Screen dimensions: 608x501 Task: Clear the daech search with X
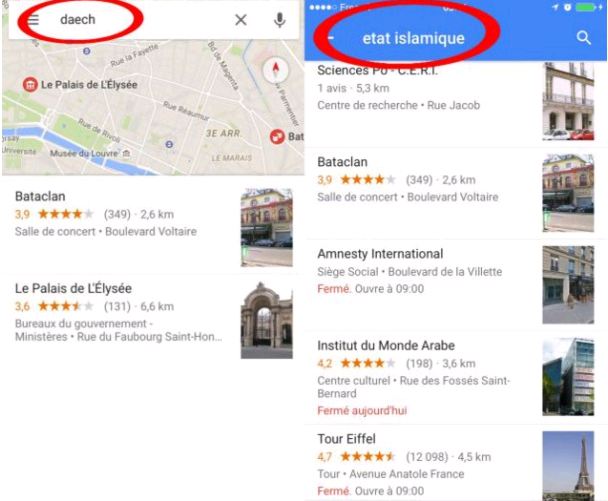click(241, 20)
